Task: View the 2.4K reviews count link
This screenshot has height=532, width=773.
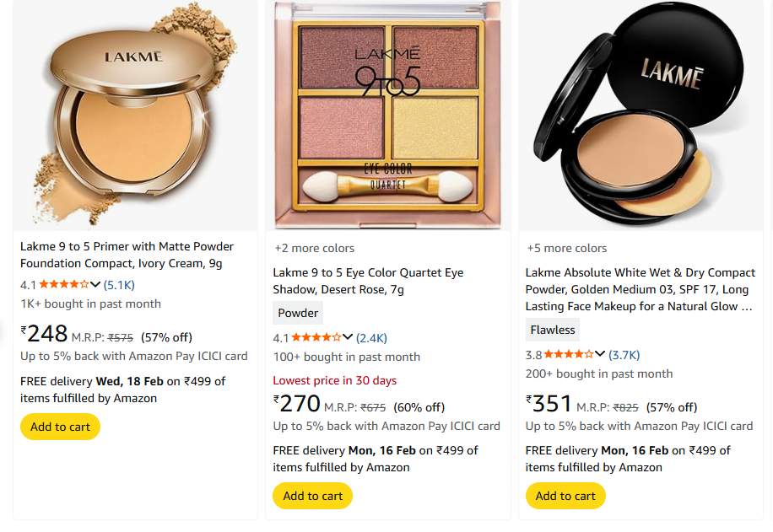Action: click(371, 338)
